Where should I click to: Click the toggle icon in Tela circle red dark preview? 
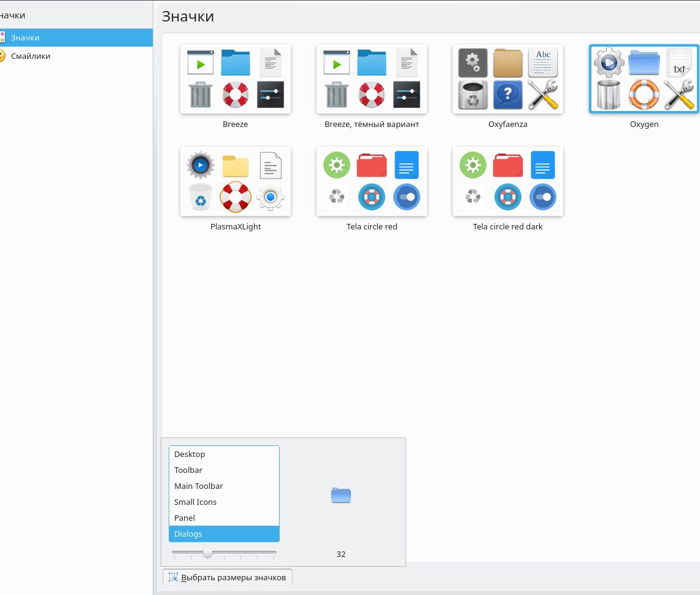point(543,197)
